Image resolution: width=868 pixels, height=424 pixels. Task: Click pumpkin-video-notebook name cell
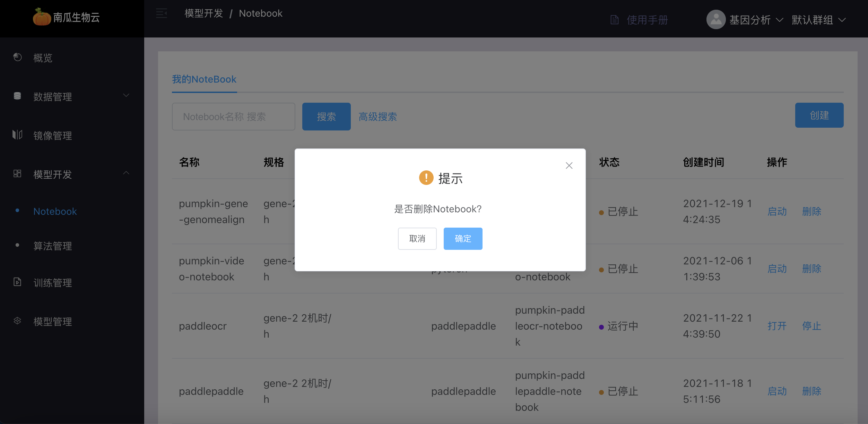tap(211, 269)
